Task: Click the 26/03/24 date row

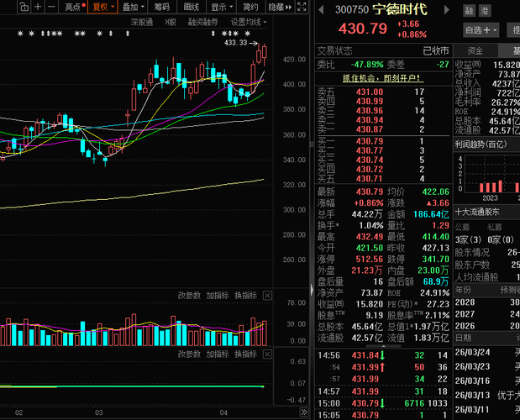Action: pos(487,352)
